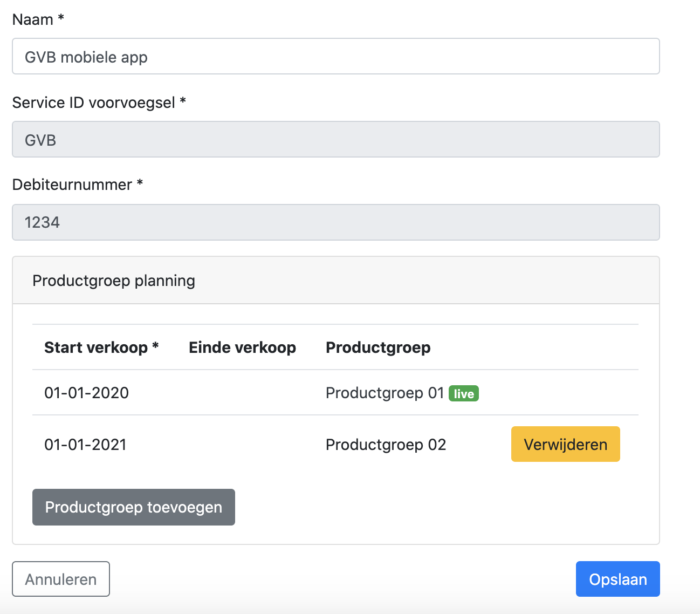
Task: Click the Einde verkoop column header
Action: 242,347
